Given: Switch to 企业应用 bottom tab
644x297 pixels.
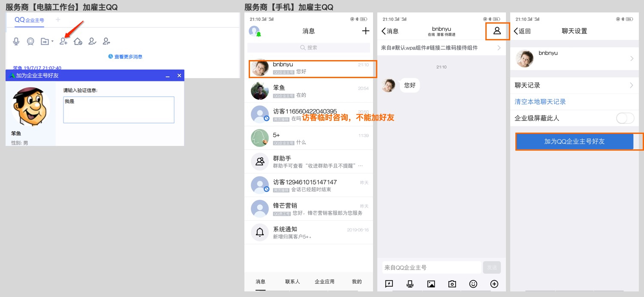Looking at the screenshot, I should [325, 282].
